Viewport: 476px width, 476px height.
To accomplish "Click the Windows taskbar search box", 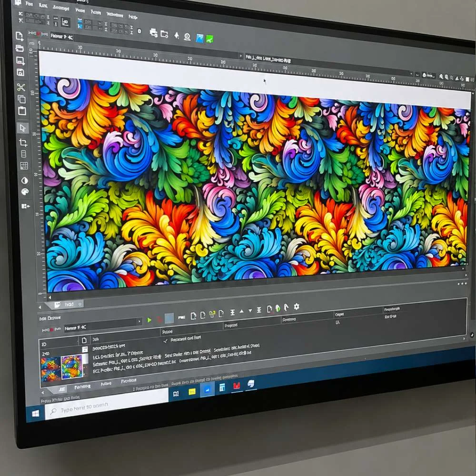I will (x=107, y=404).
